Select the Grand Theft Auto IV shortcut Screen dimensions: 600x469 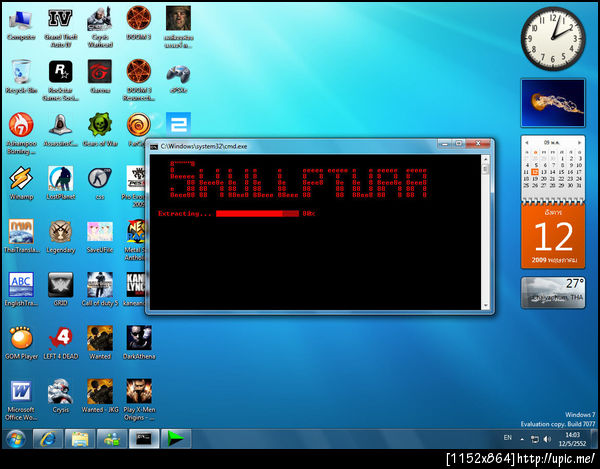click(x=60, y=28)
